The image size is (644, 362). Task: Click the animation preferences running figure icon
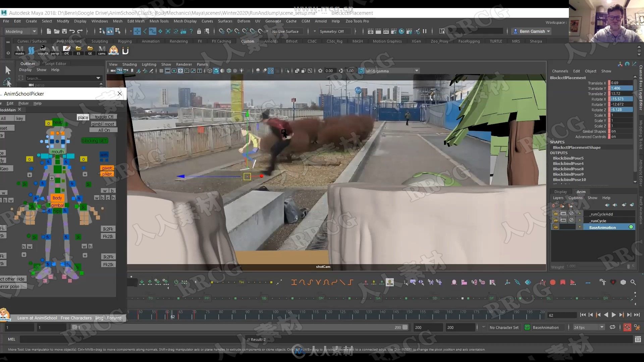637,327
